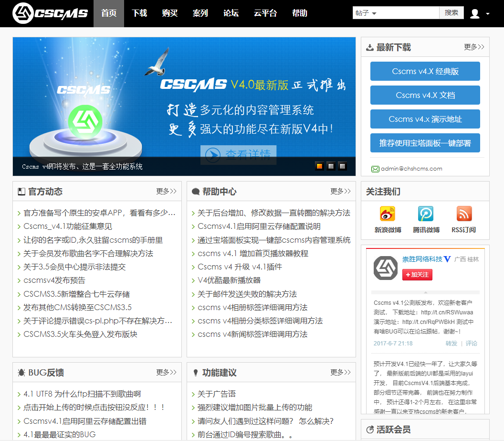Click the blue verified V badge
The width and height of the screenshot is (504, 441).
click(447, 259)
